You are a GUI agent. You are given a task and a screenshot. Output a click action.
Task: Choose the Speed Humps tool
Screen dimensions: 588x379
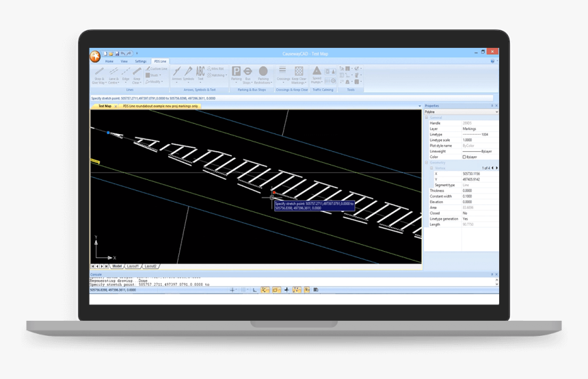pyautogui.click(x=317, y=73)
